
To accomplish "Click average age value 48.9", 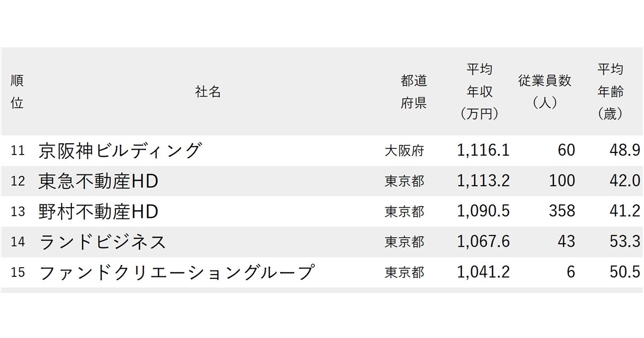I will [x=626, y=151].
